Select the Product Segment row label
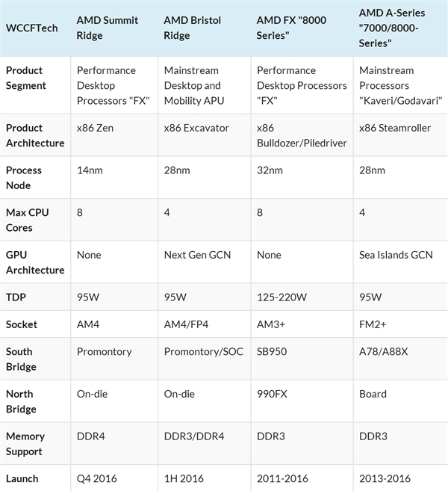Image resolution: width=448 pixels, height=494 pixels. [x=26, y=78]
